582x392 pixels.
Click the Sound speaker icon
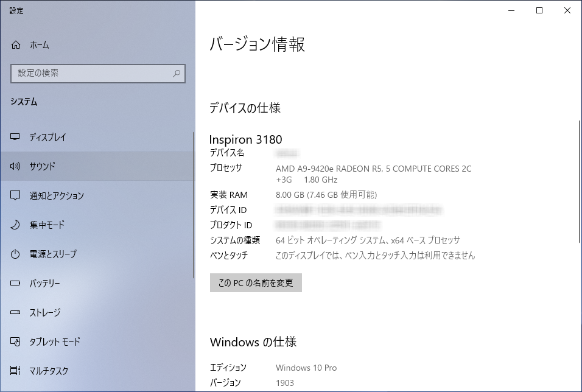(x=15, y=166)
